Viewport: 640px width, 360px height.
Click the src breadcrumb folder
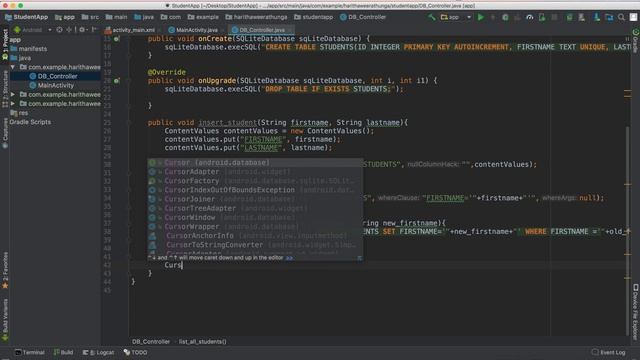click(x=90, y=17)
